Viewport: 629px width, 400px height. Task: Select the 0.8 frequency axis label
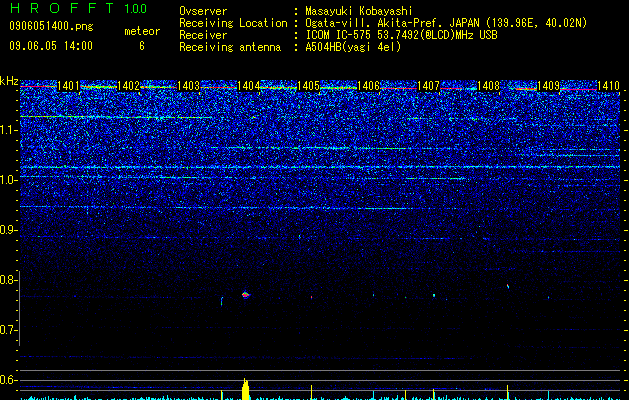click(x=8, y=280)
